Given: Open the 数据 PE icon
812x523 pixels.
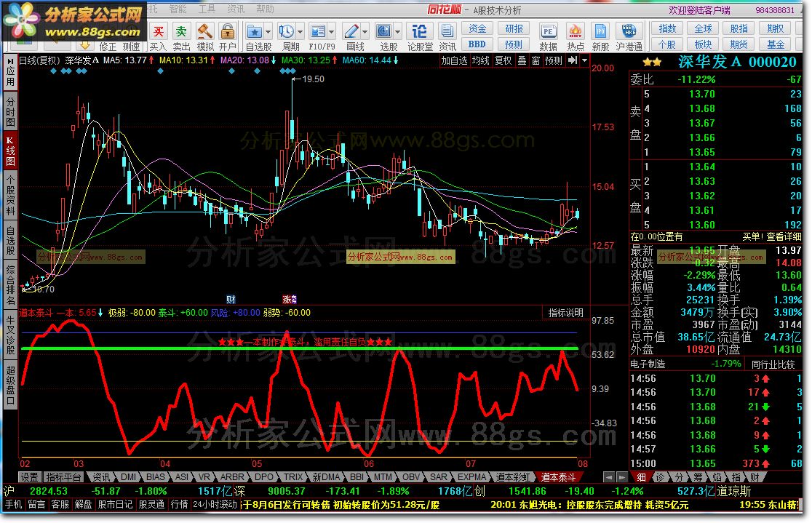Looking at the screenshot, I should (549, 31).
